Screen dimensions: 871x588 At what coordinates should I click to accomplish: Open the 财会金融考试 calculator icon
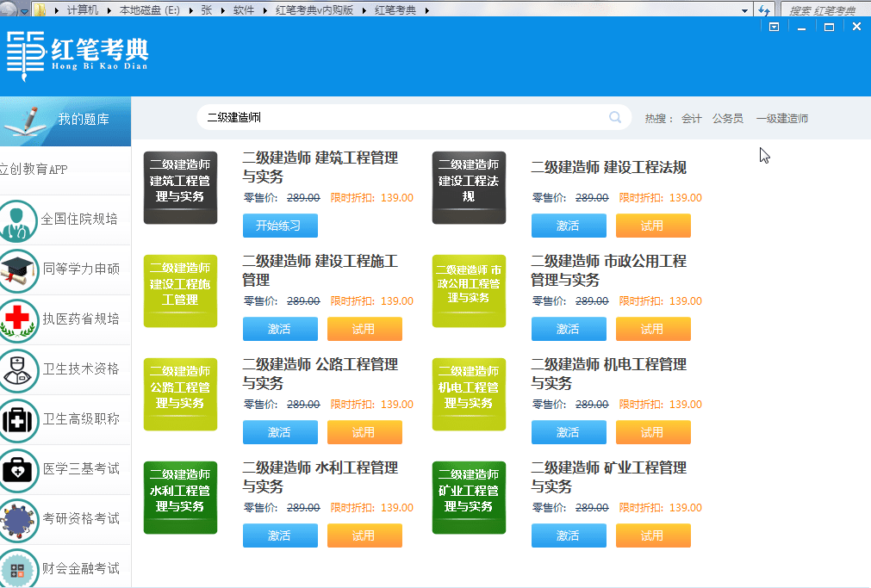pyautogui.click(x=18, y=568)
